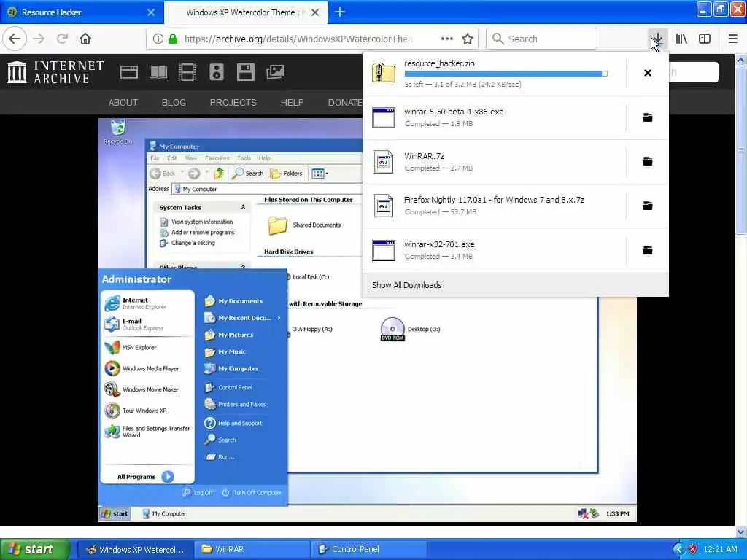Screen dimensions: 747x560
Task: Open a new tab with plus
Action: click(x=340, y=12)
